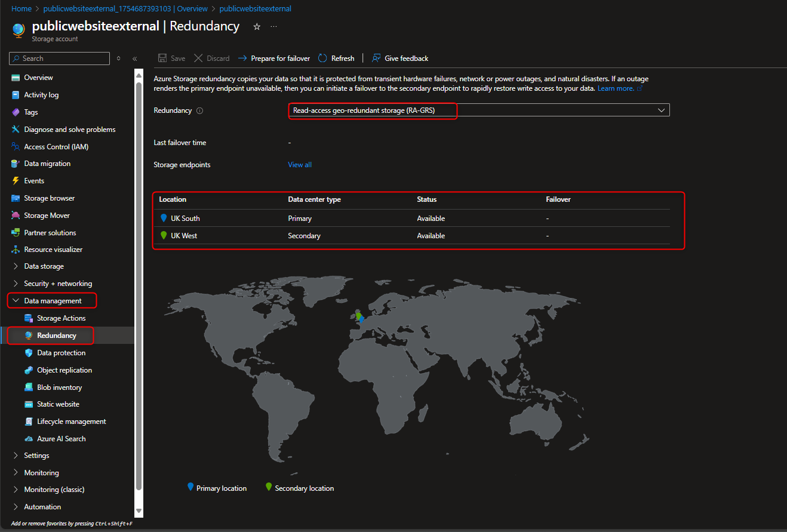This screenshot has width=787, height=532.
Task: Open Diagnose and solve problems
Action: 69,130
